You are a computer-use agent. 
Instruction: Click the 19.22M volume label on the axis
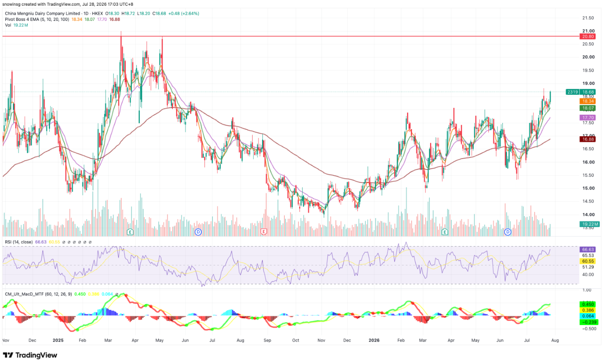click(x=590, y=224)
